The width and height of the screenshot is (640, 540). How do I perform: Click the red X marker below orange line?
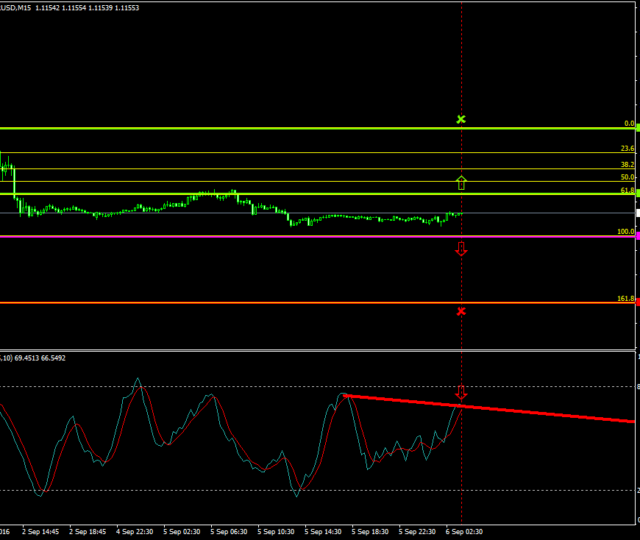[x=461, y=312]
